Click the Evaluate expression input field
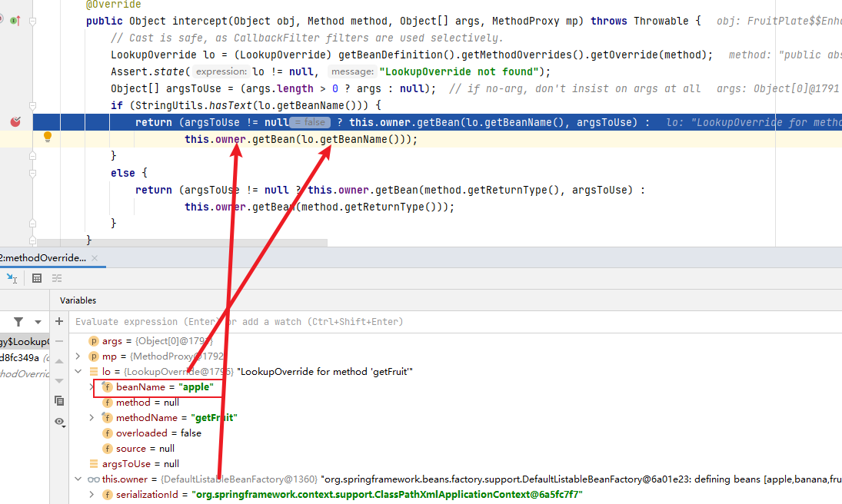This screenshot has height=504, width=842. (x=384, y=321)
